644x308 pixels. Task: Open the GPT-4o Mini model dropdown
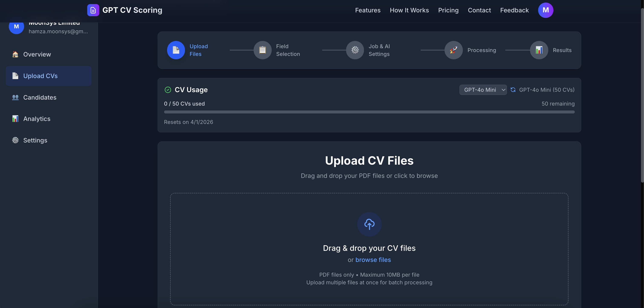point(483,90)
